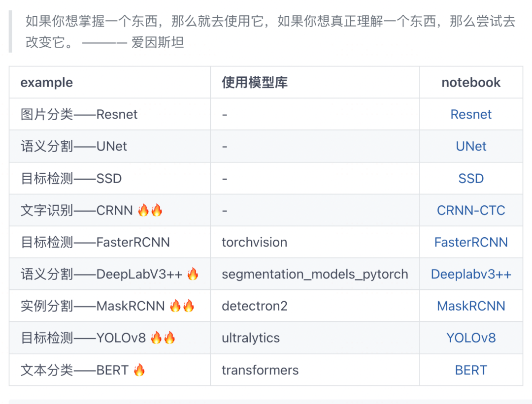Open the Deeplabv3++ notebook link
The height and width of the screenshot is (404, 532).
[x=470, y=274]
